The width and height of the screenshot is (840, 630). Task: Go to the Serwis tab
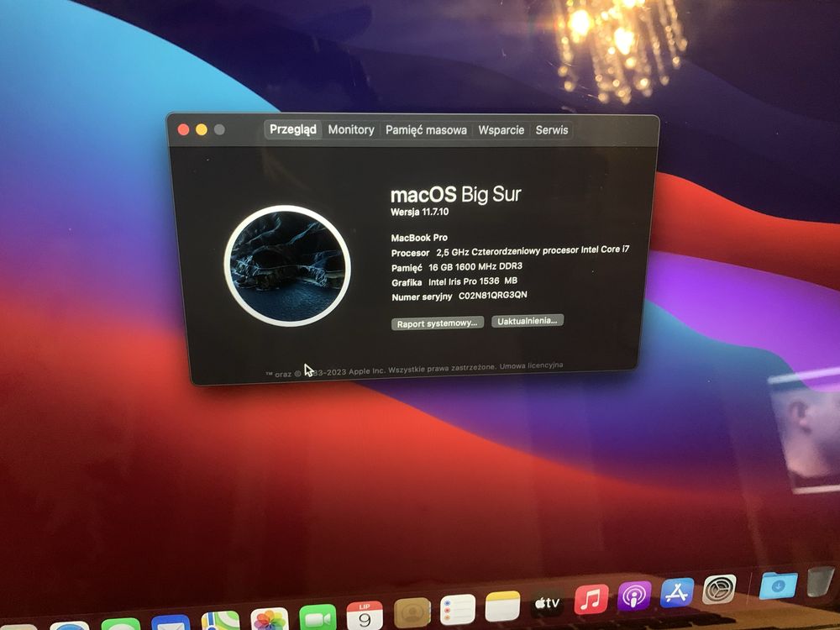(x=552, y=130)
